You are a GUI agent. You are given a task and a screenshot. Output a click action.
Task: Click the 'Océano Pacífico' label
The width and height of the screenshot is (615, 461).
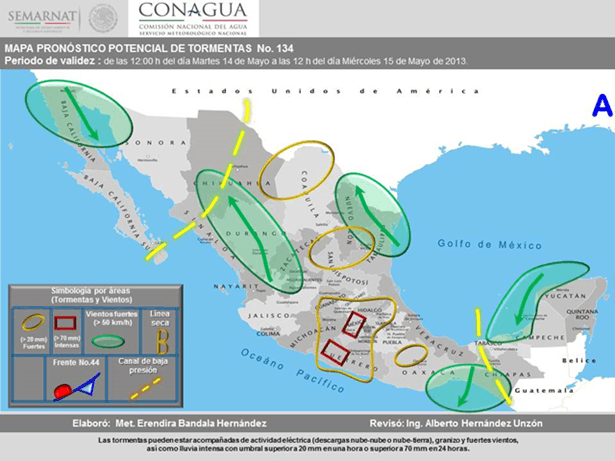(x=293, y=371)
